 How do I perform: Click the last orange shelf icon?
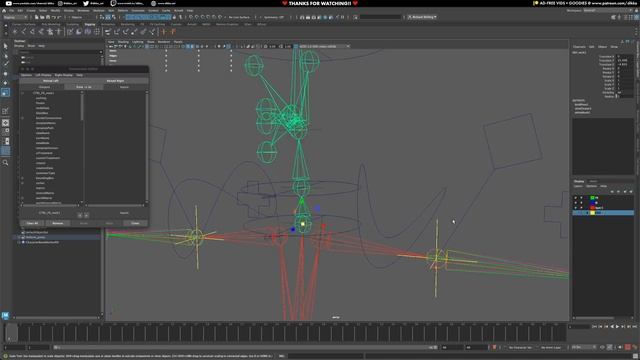click(x=173, y=31)
